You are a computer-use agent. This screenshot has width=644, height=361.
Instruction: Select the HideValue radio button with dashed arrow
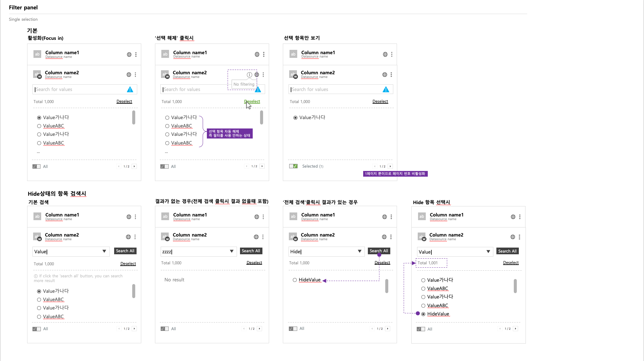[x=295, y=280]
